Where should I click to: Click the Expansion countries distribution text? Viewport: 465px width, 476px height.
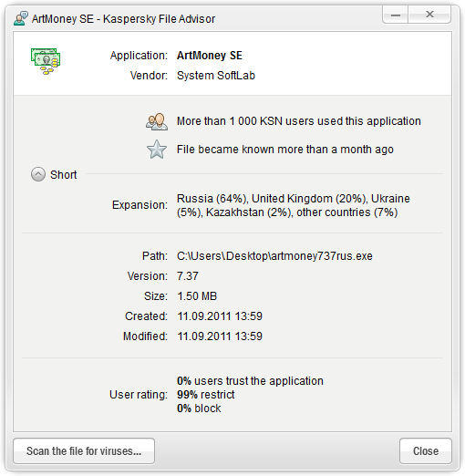pyautogui.click(x=294, y=205)
